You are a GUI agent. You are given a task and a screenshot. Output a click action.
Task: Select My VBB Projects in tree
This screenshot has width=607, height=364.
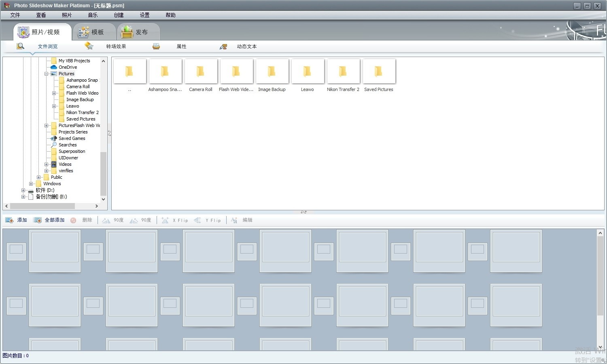(x=74, y=61)
